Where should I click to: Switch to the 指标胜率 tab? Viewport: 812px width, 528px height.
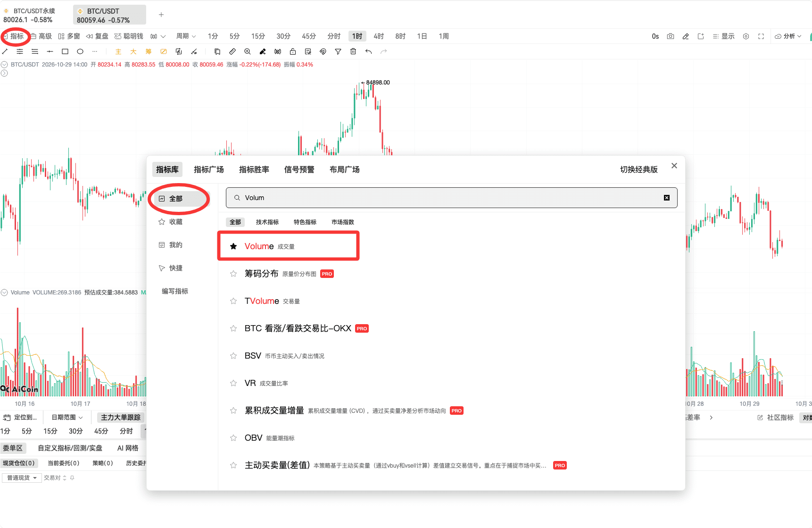tap(254, 169)
